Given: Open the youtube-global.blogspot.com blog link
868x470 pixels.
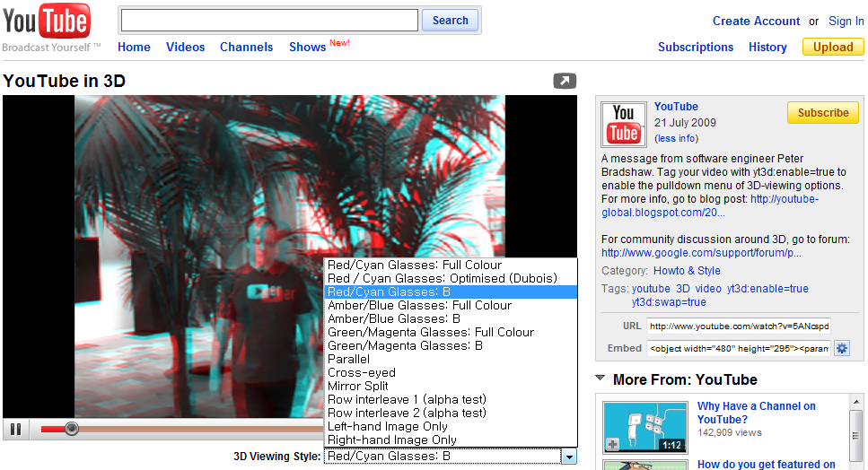Looking at the screenshot, I should coord(710,205).
